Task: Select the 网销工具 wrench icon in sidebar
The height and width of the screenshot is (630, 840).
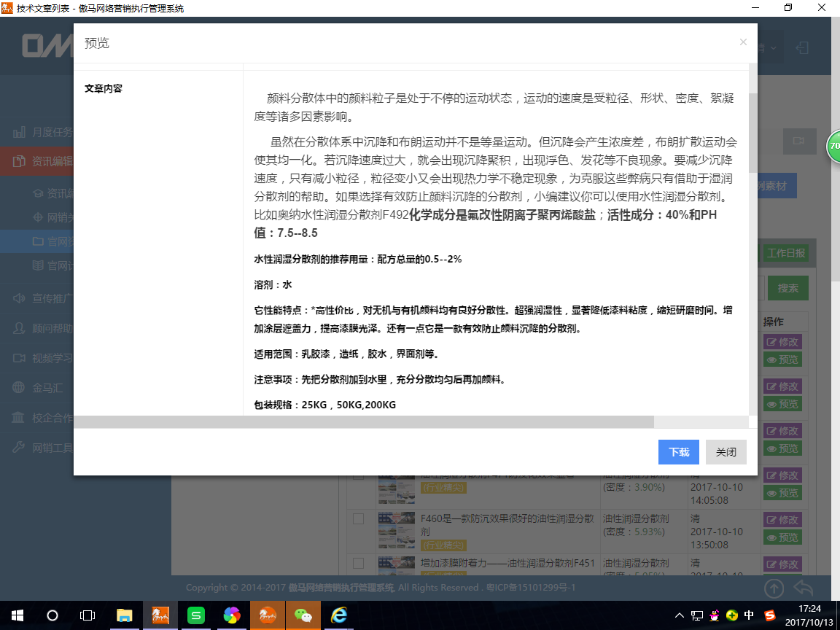Action: (17, 448)
